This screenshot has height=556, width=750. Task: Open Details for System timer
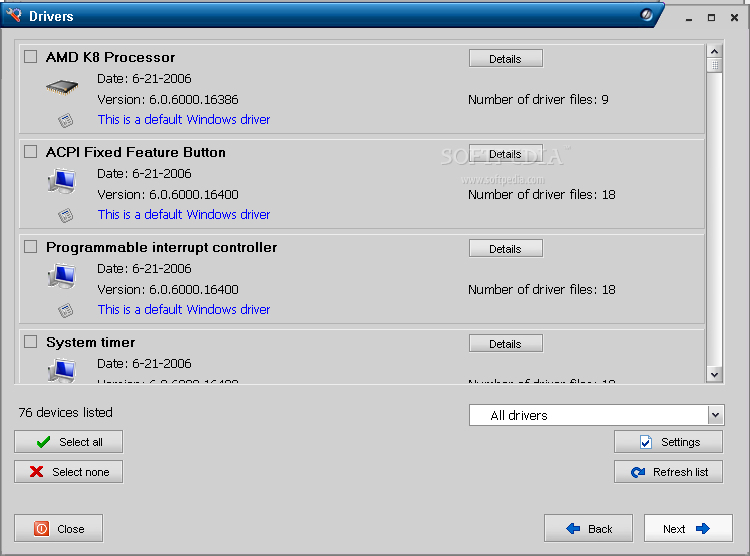click(506, 344)
